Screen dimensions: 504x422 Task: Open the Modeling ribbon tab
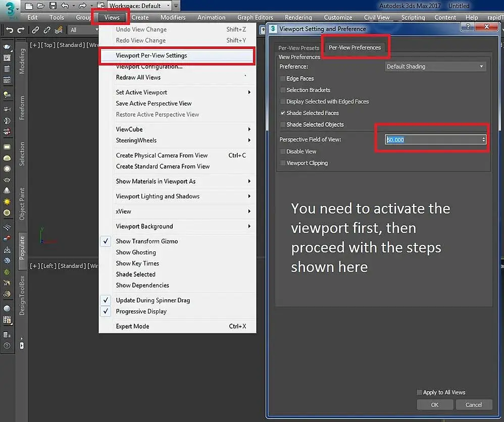pyautogui.click(x=22, y=61)
